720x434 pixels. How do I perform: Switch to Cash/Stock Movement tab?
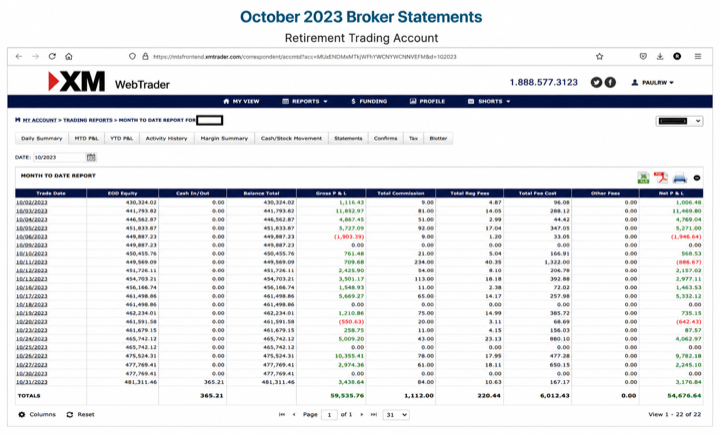coord(291,138)
